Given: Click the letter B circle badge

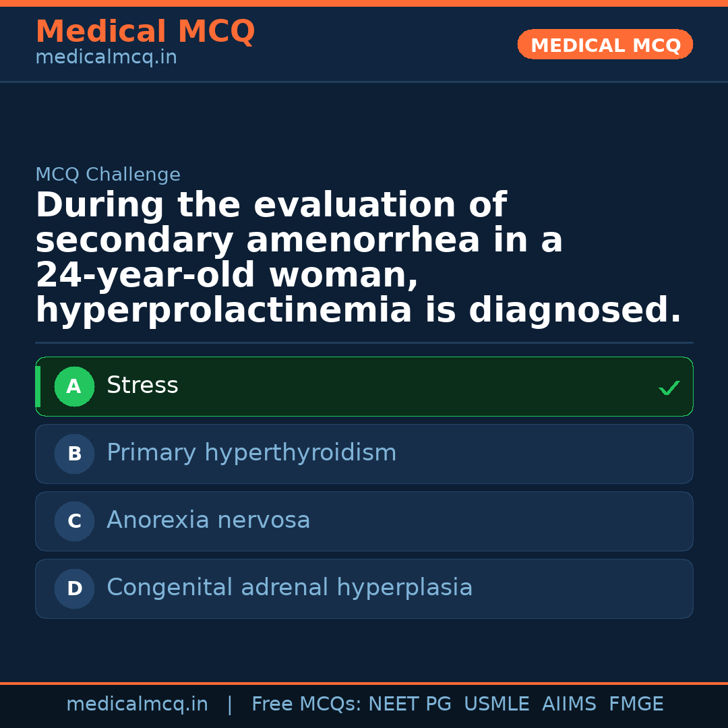Looking at the screenshot, I should [74, 454].
